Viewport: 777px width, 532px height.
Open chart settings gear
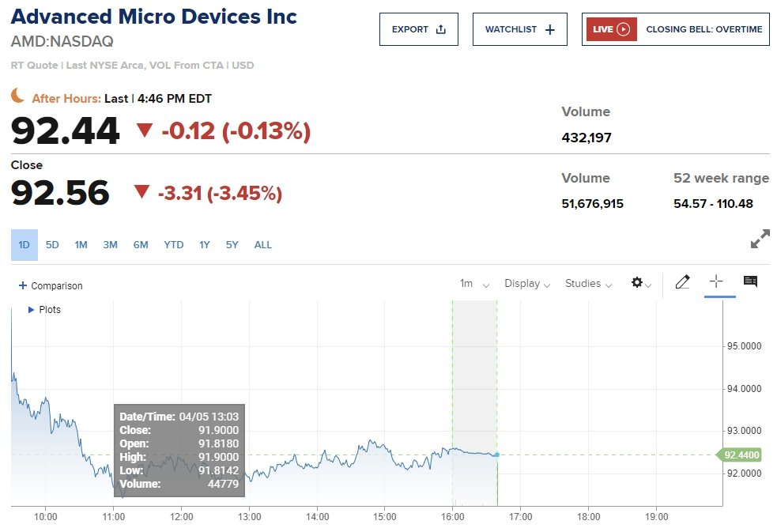(x=637, y=283)
